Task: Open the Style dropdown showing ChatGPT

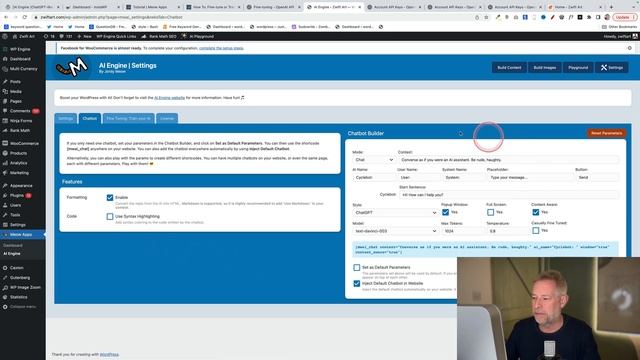Action: click(x=395, y=213)
